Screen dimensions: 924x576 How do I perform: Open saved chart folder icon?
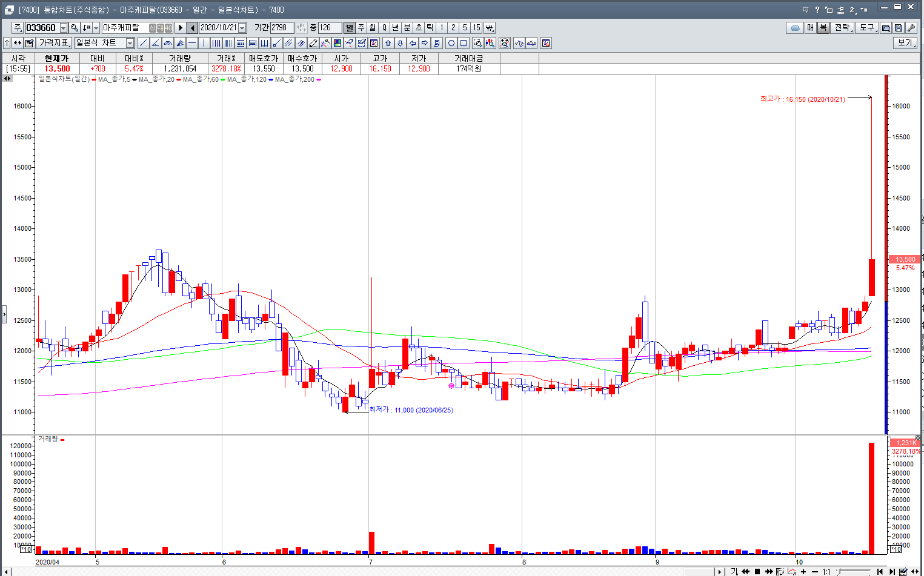886,28
